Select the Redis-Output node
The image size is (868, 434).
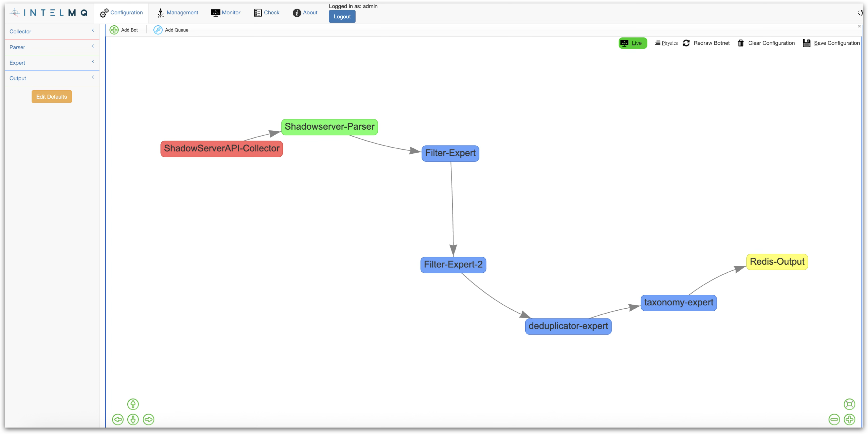[x=777, y=262]
